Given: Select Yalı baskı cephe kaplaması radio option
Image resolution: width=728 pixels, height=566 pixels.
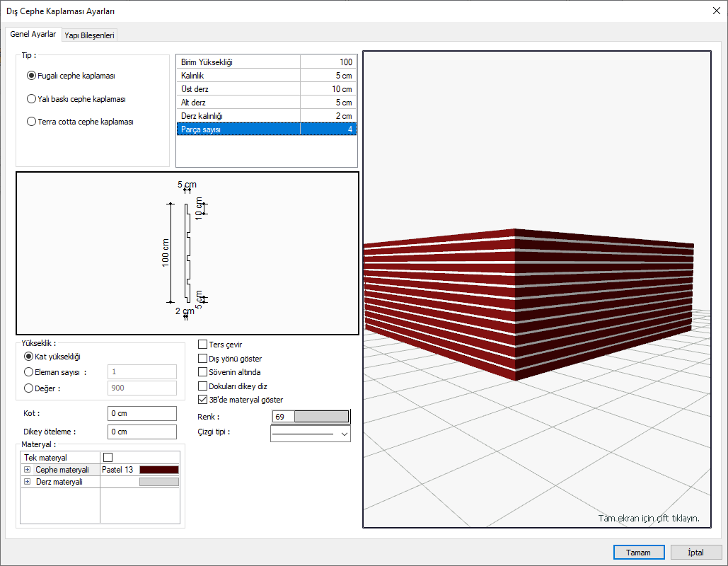Looking at the screenshot, I should pos(31,99).
